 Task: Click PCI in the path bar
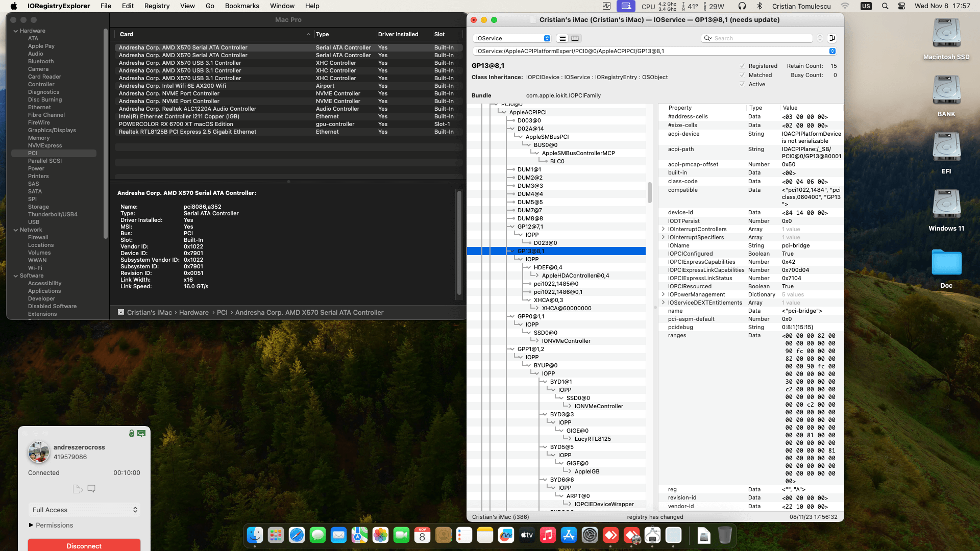[222, 312]
